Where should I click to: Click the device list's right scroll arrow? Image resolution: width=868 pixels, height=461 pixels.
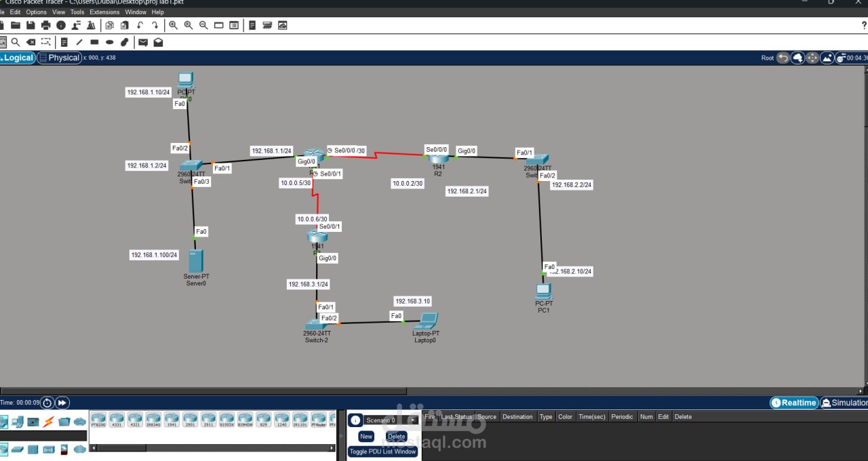click(x=332, y=448)
